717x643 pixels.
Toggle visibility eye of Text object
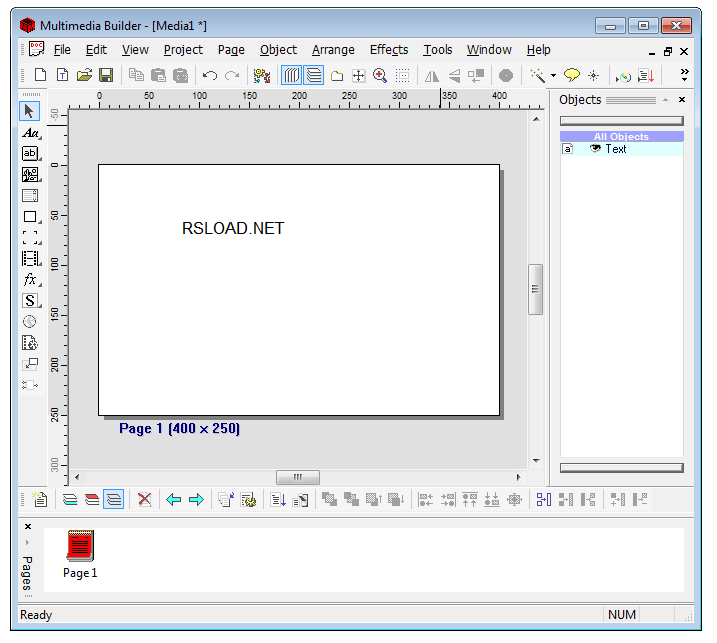click(595, 149)
